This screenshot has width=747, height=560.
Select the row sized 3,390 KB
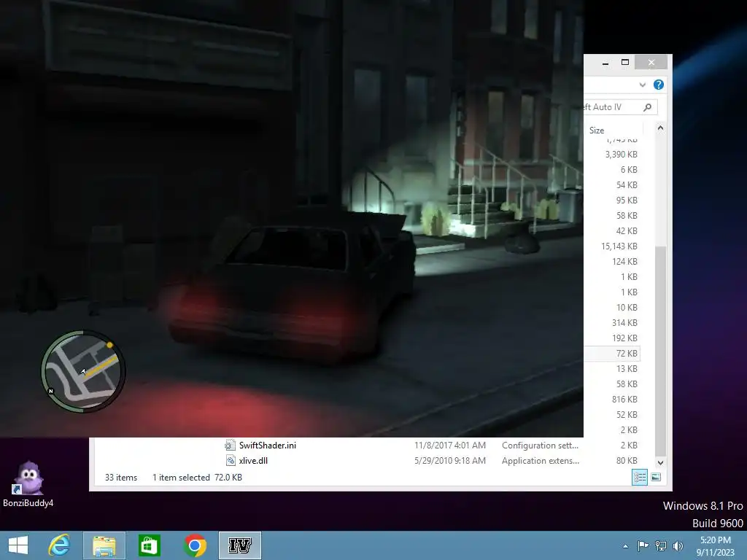(621, 155)
